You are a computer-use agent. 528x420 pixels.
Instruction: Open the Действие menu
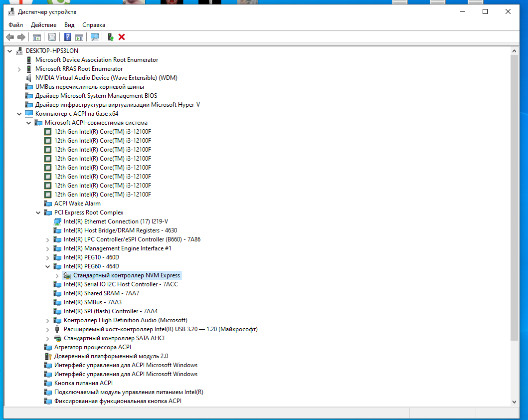pyautogui.click(x=43, y=24)
